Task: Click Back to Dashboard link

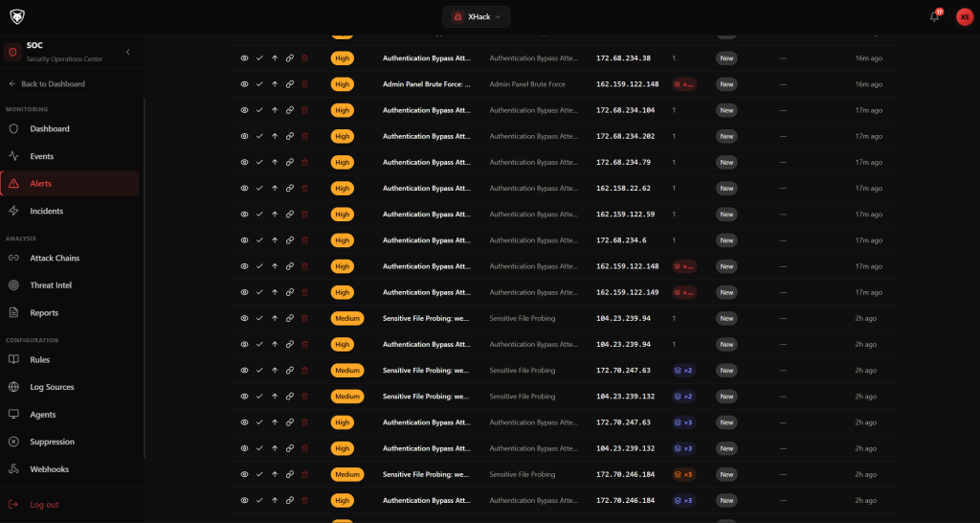Action: click(53, 84)
